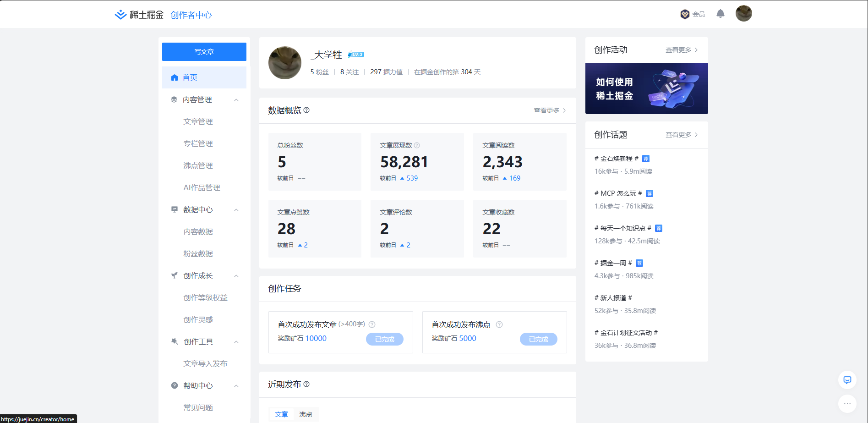Click the 创作成长 growth icon
868x423 pixels.
coord(173,275)
